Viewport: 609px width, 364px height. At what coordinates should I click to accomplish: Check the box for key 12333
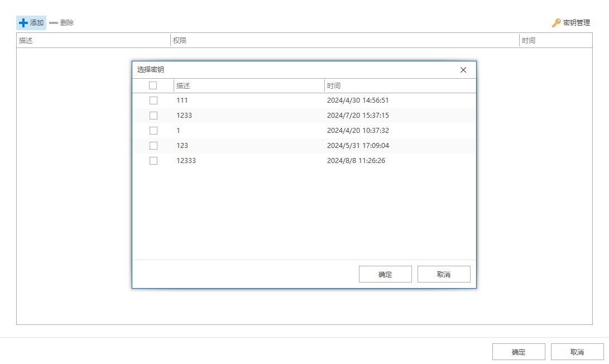point(154,161)
